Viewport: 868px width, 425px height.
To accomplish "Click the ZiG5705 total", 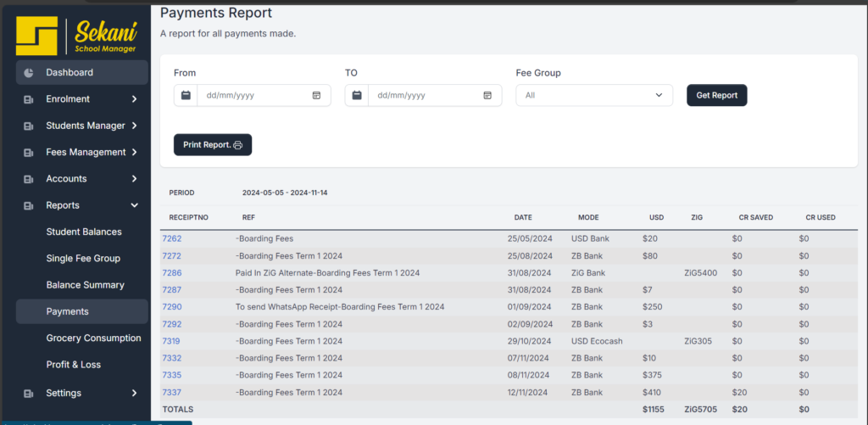I will coord(701,410).
